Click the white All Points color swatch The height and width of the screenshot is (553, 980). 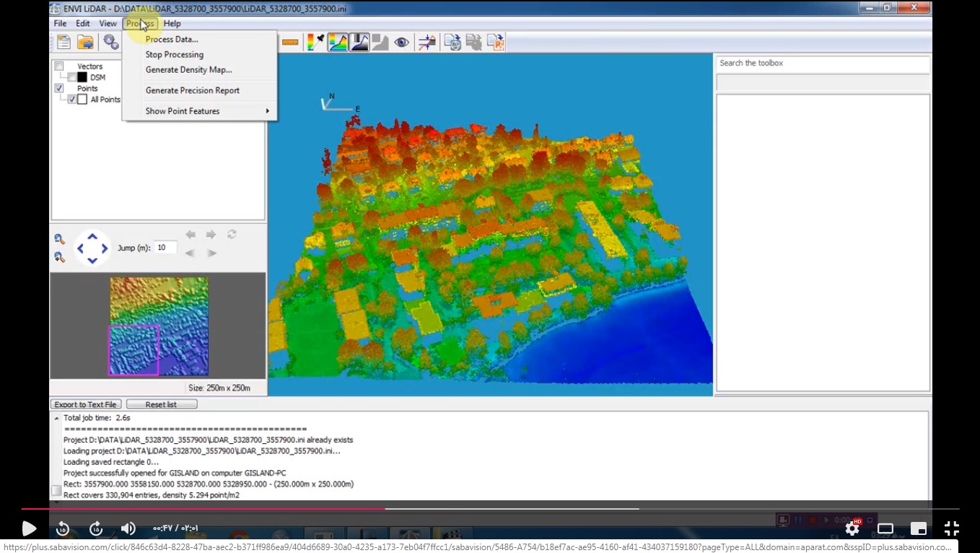point(82,100)
